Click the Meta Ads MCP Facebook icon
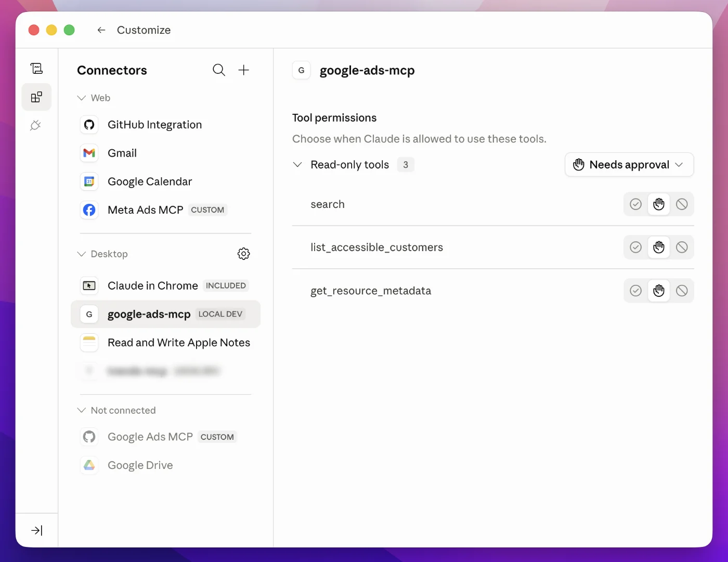Viewport: 728px width, 562px height. coord(89,210)
